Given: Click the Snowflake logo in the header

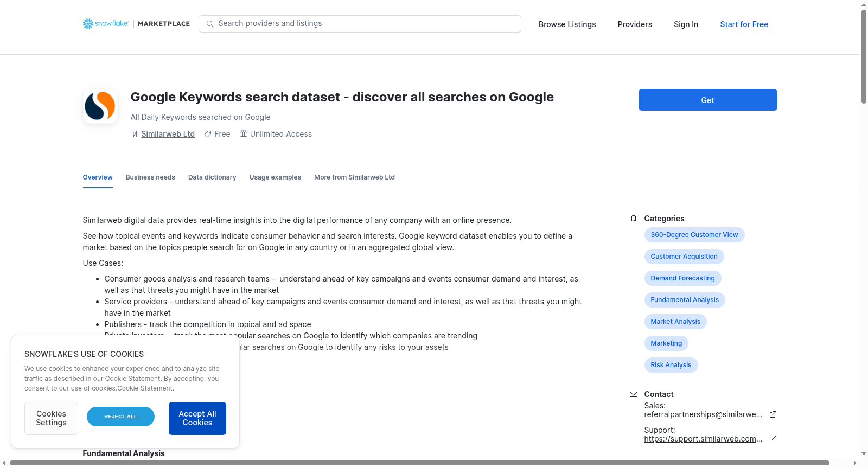Looking at the screenshot, I should coord(106,24).
